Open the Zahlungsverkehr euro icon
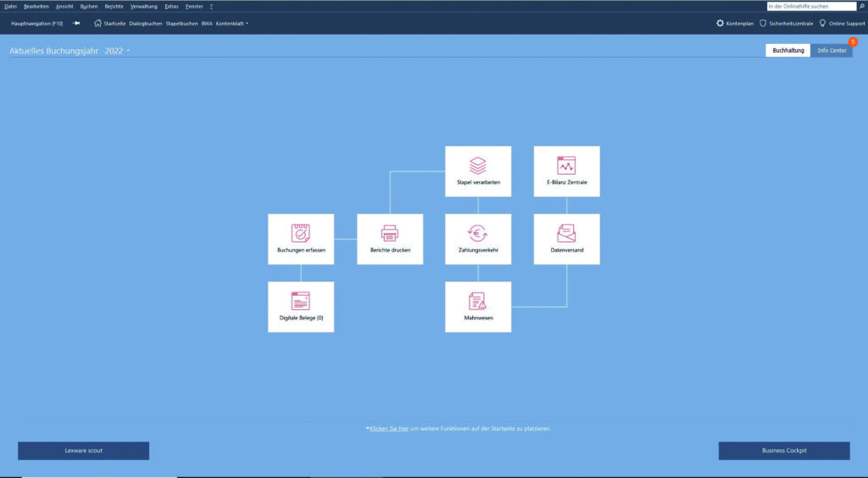Viewport: 868px width, 478px height. click(478, 233)
